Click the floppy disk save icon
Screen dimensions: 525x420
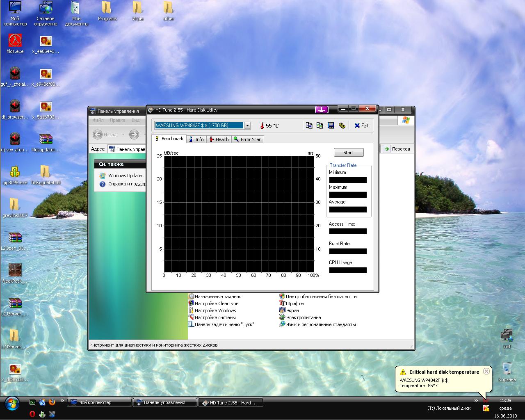point(331,126)
